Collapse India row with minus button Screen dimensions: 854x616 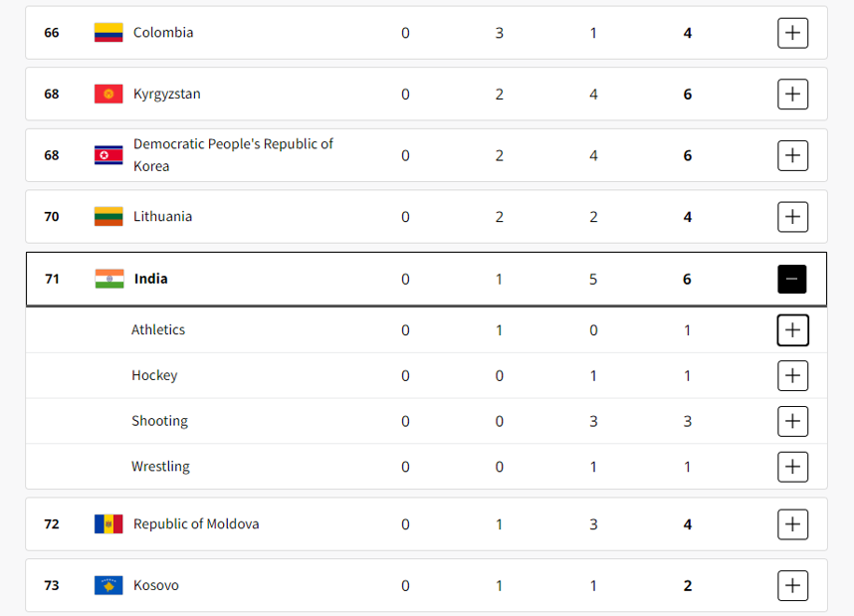792,279
